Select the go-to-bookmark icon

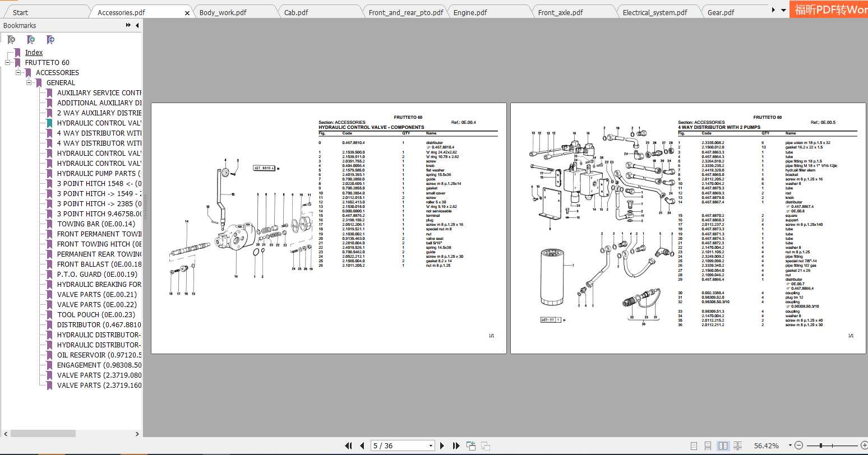point(50,39)
